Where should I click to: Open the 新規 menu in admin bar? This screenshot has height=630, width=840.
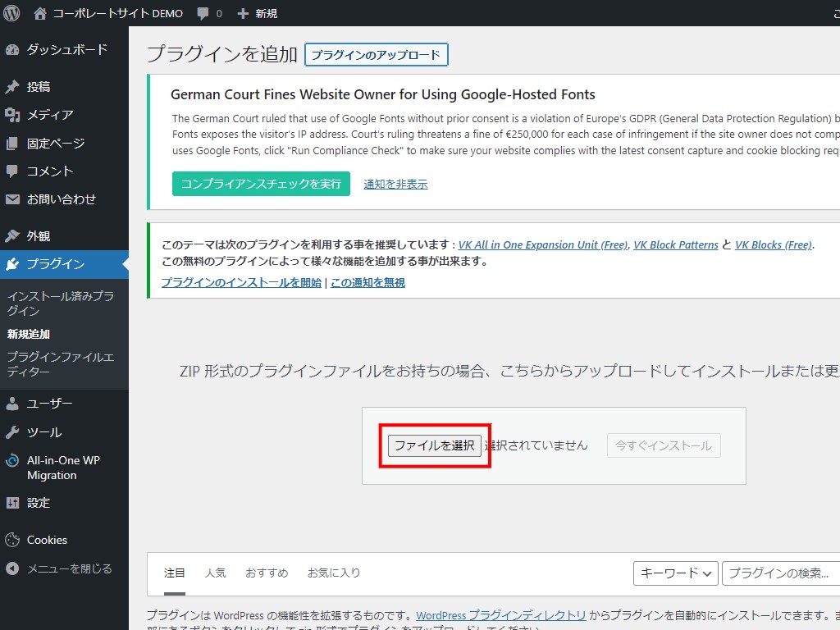(257, 13)
